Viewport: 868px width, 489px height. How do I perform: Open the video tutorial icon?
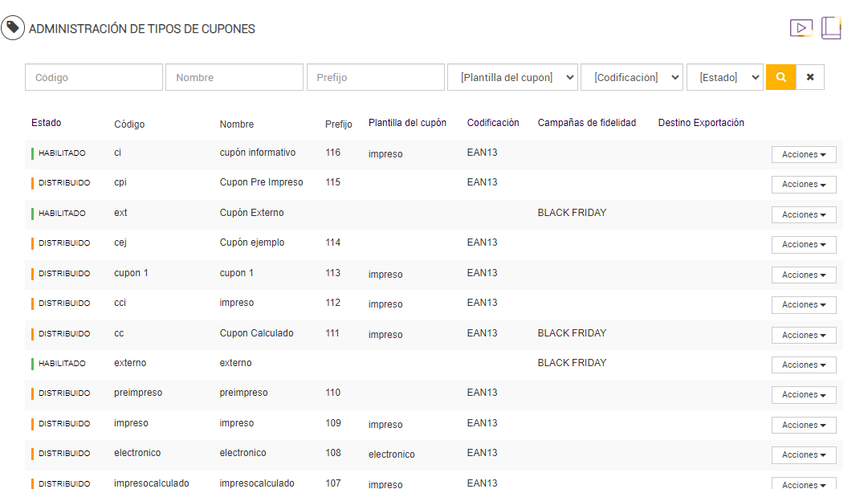[x=801, y=28]
